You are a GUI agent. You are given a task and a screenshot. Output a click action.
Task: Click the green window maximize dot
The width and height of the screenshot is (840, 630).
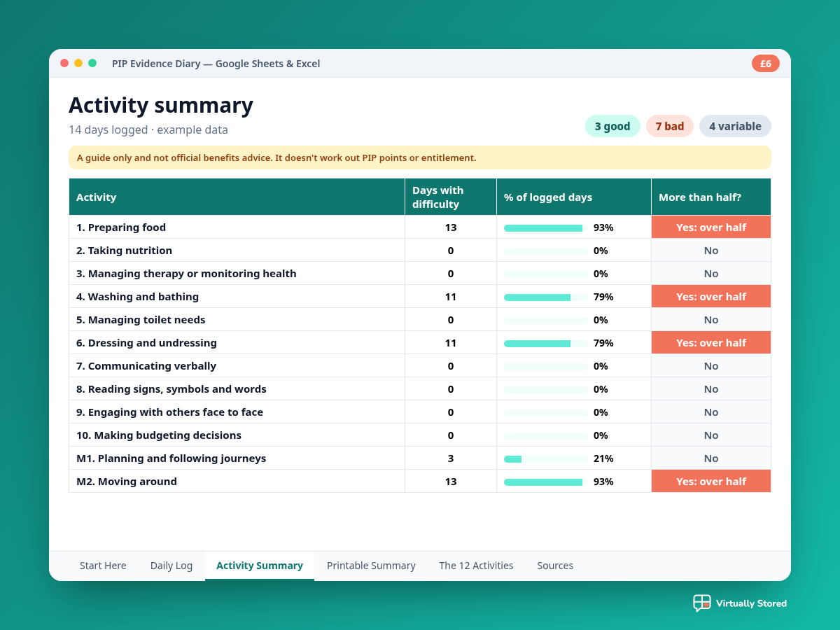coord(92,63)
